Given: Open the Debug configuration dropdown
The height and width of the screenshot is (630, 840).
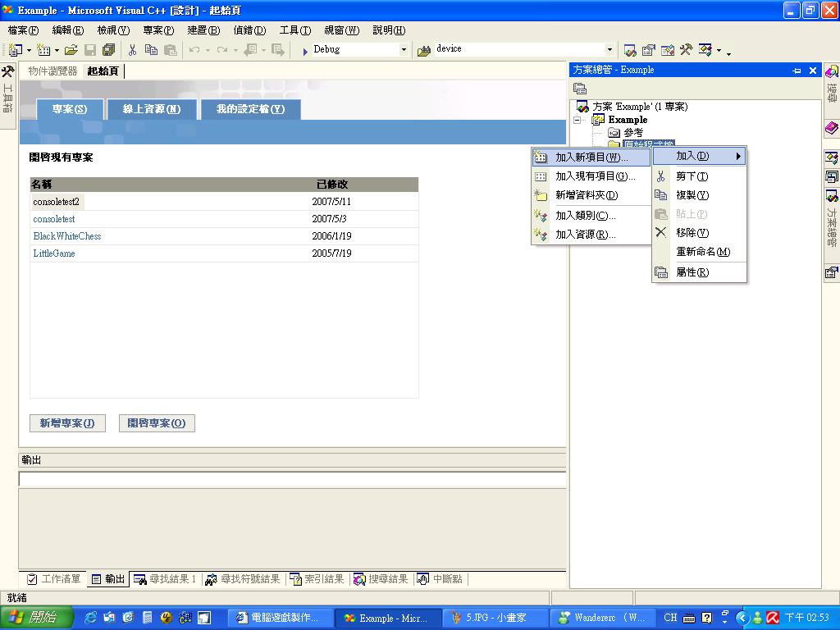Looking at the screenshot, I should pos(404,49).
